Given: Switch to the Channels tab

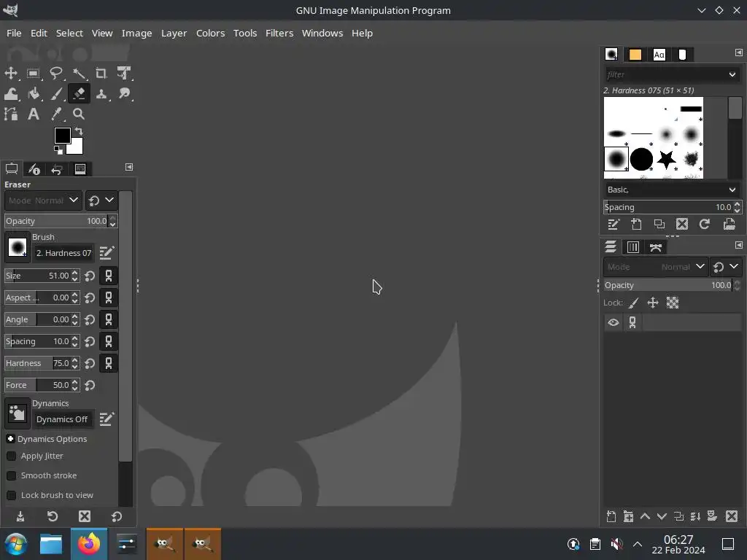Looking at the screenshot, I should pyautogui.click(x=632, y=247).
